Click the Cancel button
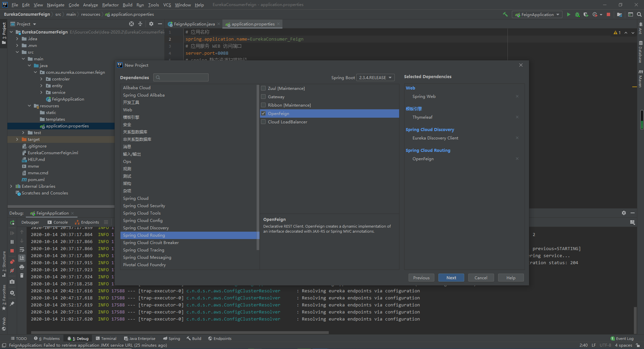Screen dimensions: 644x349 coord(481,278)
